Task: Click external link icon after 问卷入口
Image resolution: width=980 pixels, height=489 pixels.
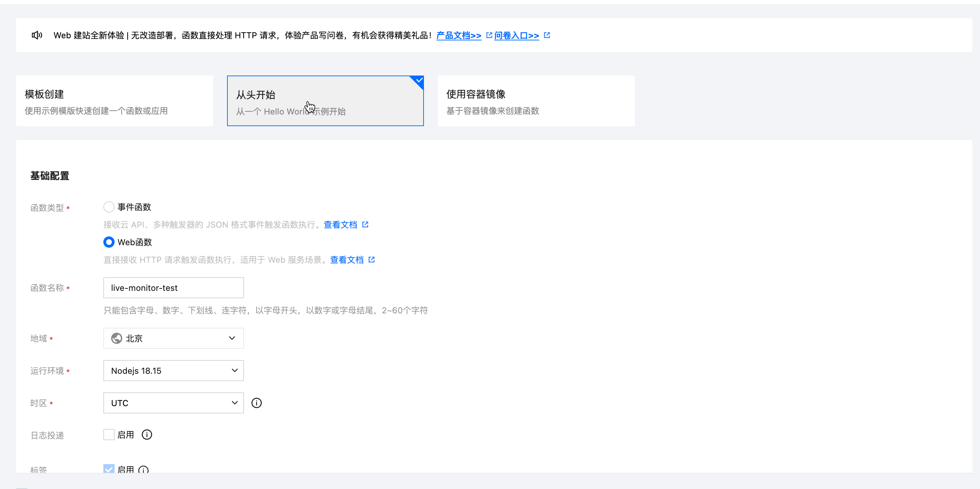Action: [x=547, y=35]
